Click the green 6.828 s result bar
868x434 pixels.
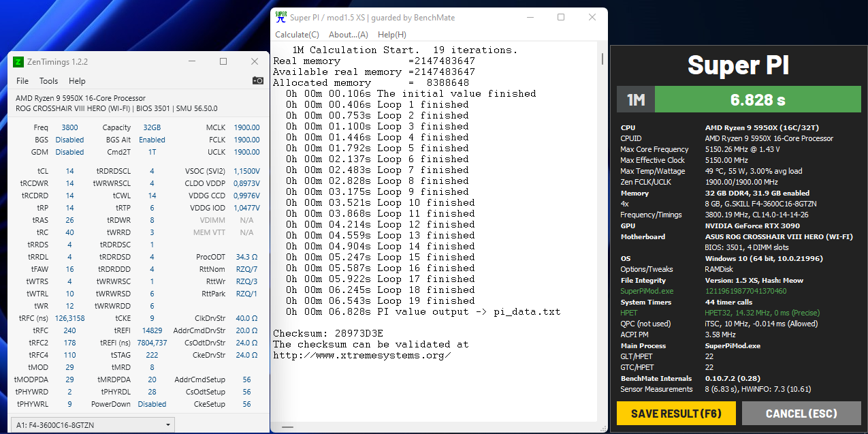click(757, 100)
